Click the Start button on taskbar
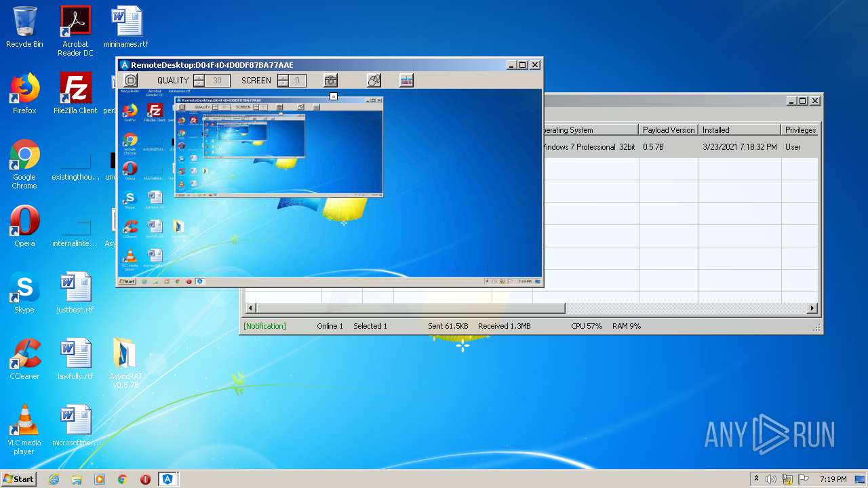868x488 pixels. point(19,479)
